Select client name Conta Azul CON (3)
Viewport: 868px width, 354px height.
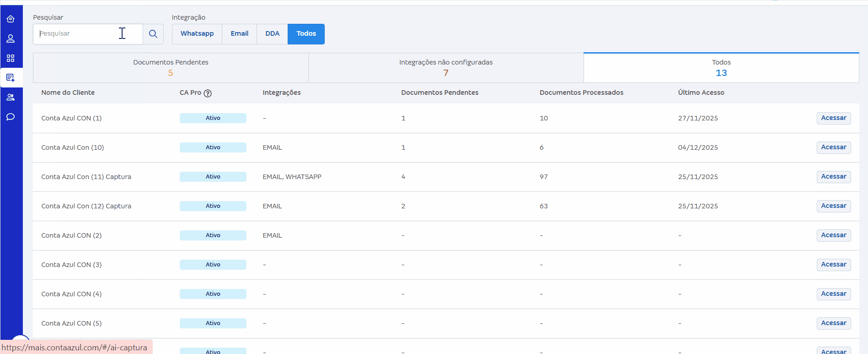tap(71, 265)
